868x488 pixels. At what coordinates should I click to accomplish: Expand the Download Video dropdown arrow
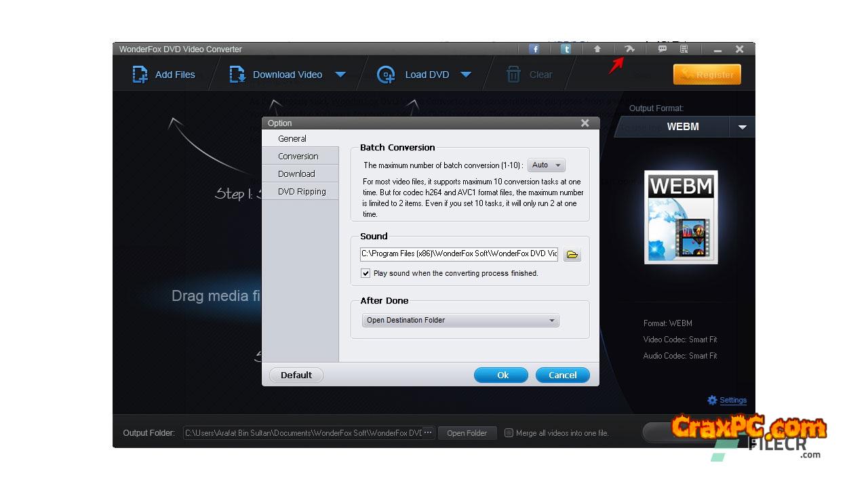(x=340, y=75)
